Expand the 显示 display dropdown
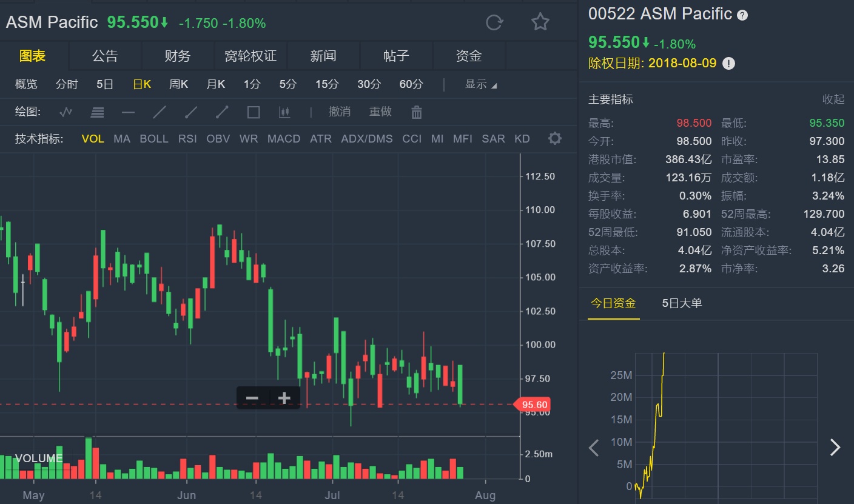The height and width of the screenshot is (504, 854). pos(480,84)
